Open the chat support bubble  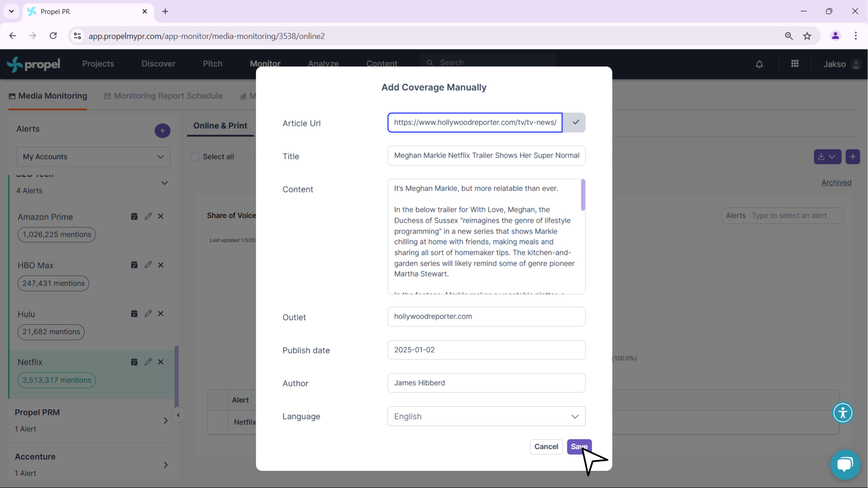coord(845,465)
